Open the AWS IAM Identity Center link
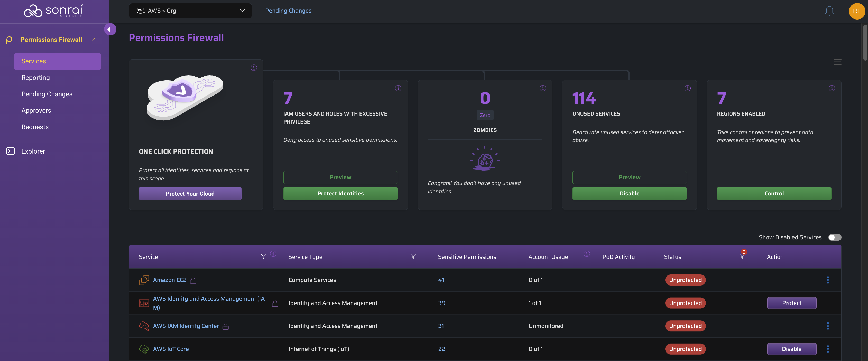Viewport: 868px width, 361px height. tap(186, 326)
